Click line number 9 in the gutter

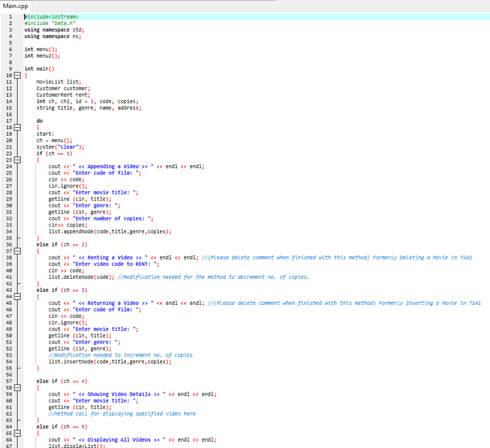[10, 69]
